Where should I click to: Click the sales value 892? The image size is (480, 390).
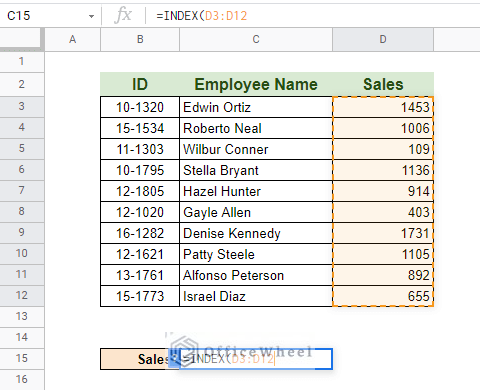tap(383, 275)
